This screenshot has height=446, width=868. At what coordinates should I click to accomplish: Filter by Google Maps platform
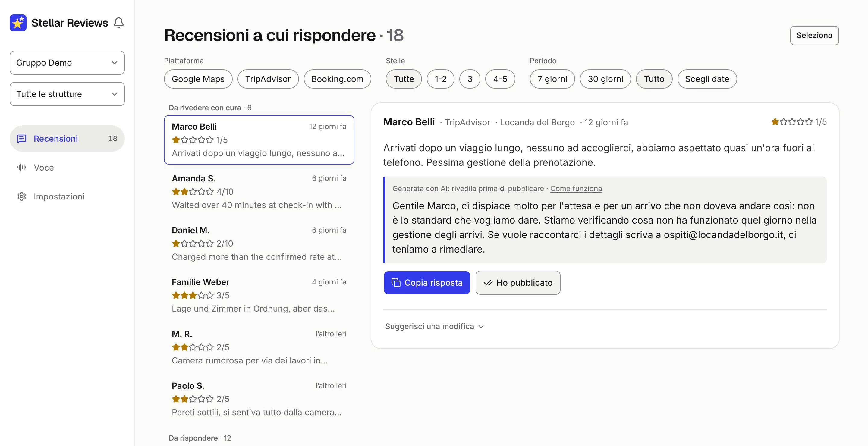198,79
